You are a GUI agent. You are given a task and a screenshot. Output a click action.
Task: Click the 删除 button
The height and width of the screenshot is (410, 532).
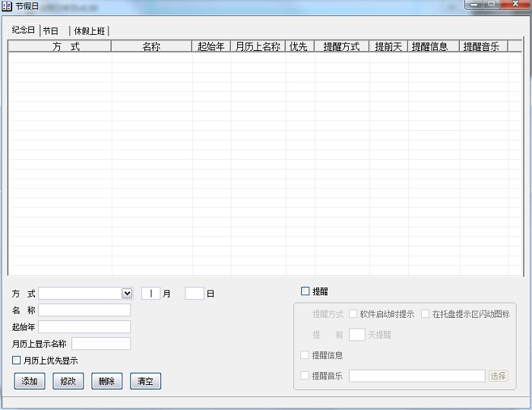[x=106, y=381]
